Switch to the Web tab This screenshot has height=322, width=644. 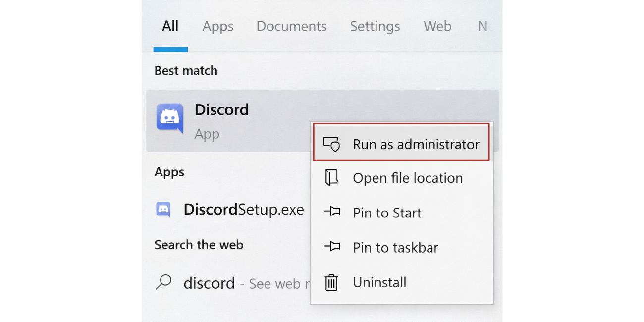point(437,26)
